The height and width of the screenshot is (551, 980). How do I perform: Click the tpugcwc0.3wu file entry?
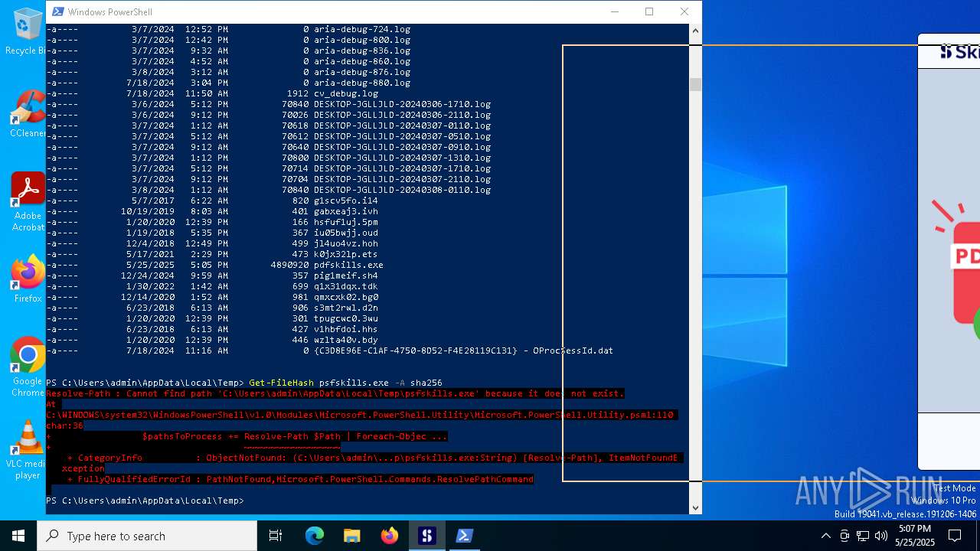(346, 318)
